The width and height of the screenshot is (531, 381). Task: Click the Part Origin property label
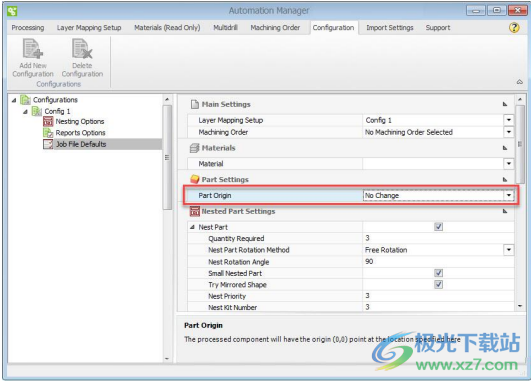click(x=215, y=195)
